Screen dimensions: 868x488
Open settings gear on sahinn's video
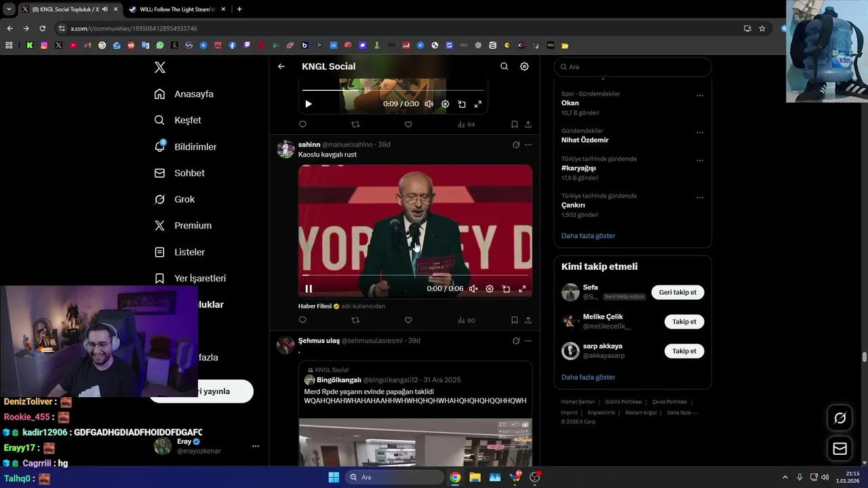(490, 289)
